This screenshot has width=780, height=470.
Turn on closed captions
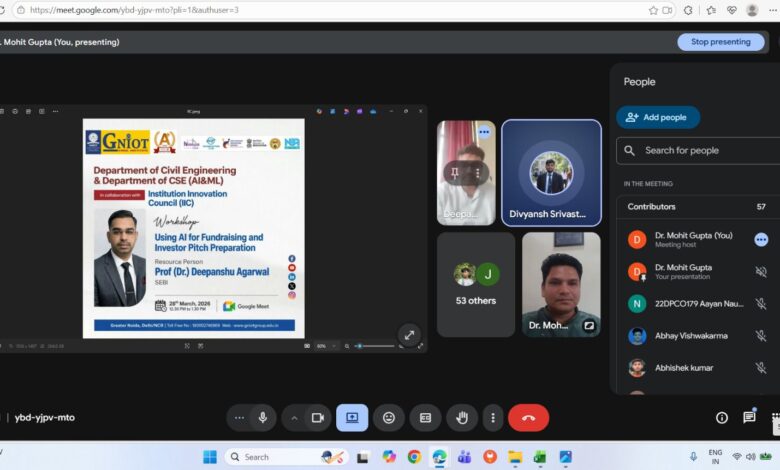[x=425, y=417]
